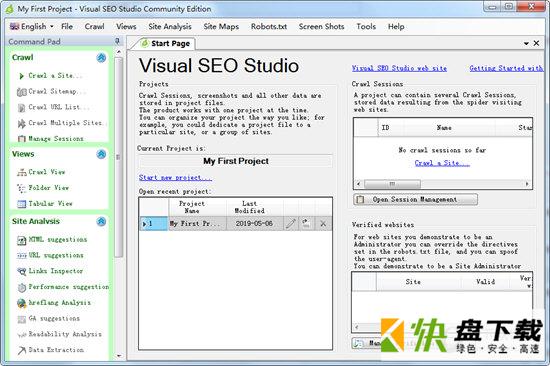
Task: Click the Getting Started with link
Action: pos(507,68)
